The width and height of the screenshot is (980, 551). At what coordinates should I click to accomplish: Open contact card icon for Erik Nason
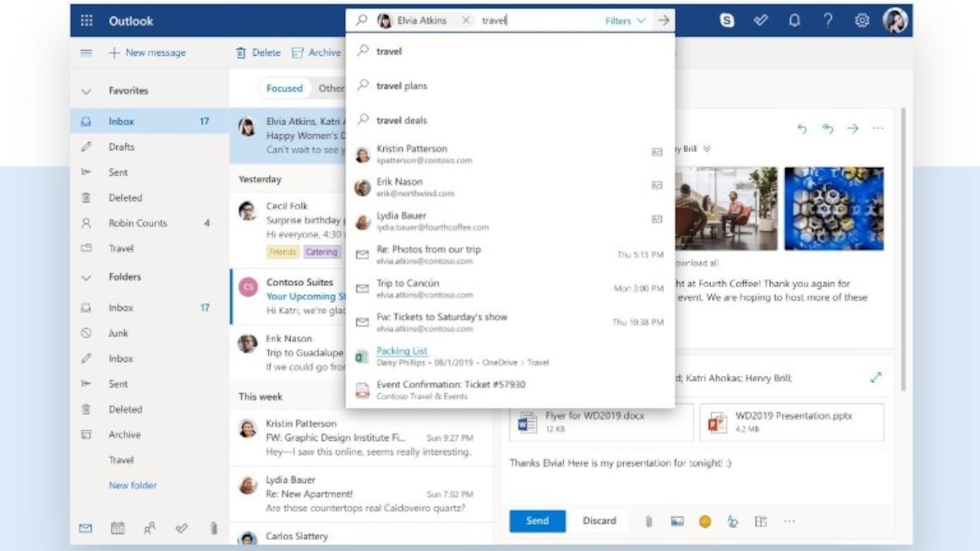pyautogui.click(x=657, y=185)
